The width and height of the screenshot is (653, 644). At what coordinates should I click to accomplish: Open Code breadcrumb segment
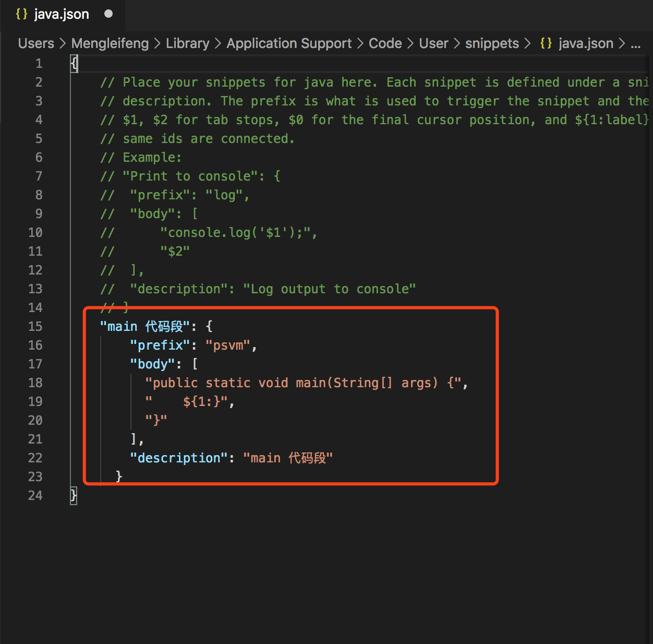coord(385,43)
